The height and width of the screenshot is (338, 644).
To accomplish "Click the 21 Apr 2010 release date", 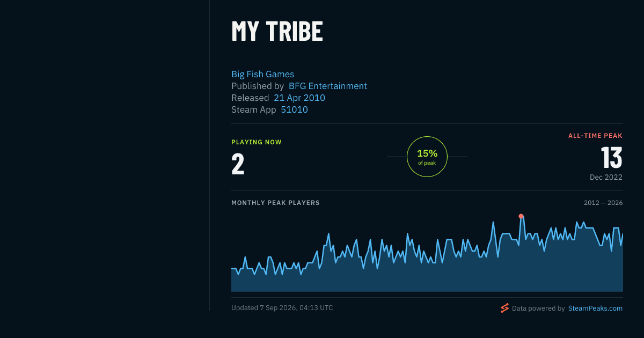I will click(x=299, y=98).
